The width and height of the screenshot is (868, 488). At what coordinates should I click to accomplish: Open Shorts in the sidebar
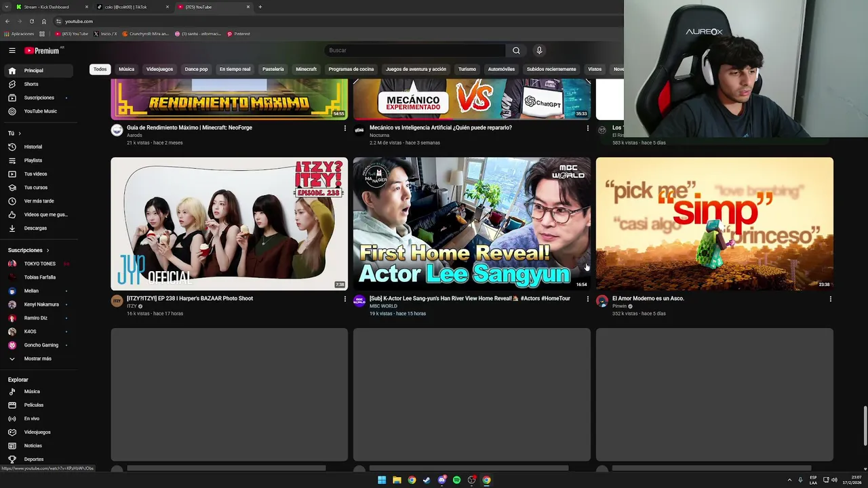[x=39, y=84]
